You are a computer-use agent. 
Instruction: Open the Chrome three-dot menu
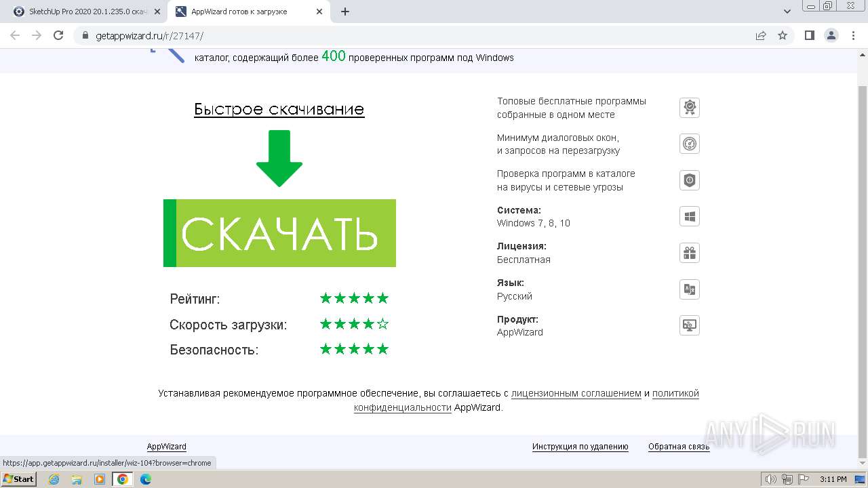coord(852,36)
